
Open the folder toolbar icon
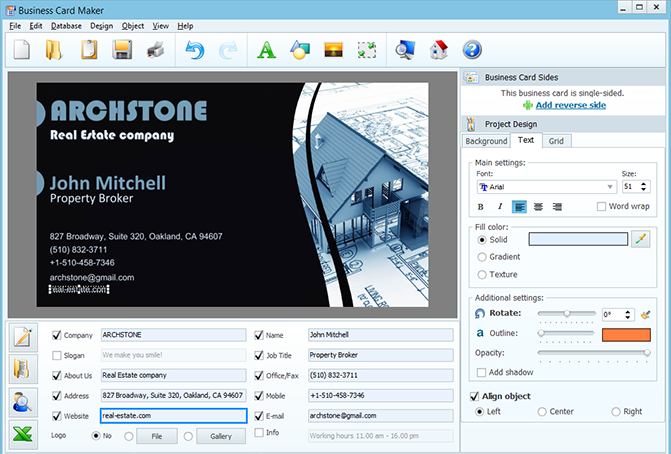click(x=54, y=50)
